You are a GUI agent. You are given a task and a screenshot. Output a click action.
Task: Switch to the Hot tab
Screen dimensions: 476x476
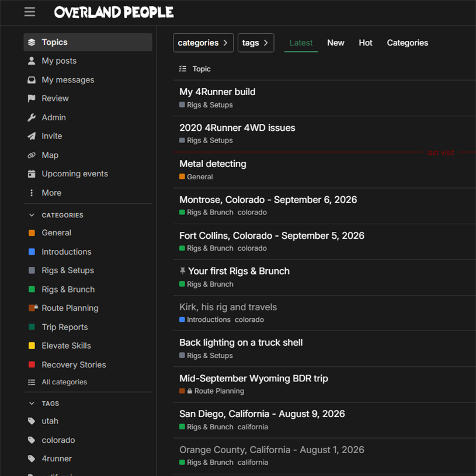coord(366,43)
